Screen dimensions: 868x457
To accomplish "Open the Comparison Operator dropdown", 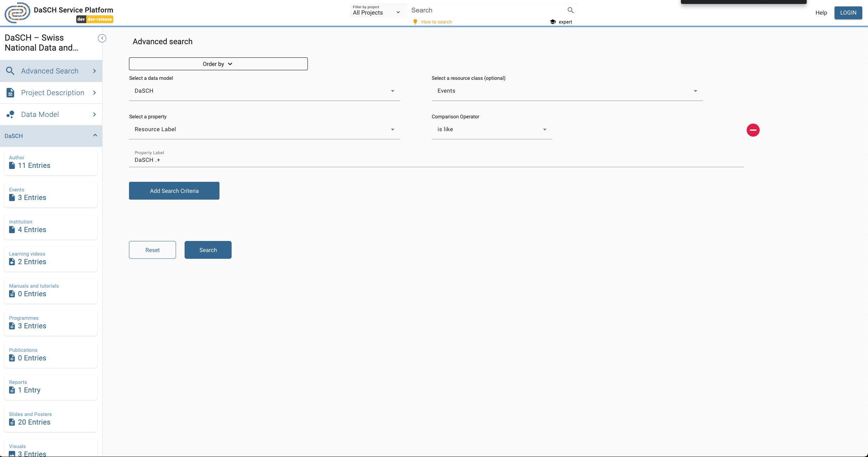I will pyautogui.click(x=492, y=129).
